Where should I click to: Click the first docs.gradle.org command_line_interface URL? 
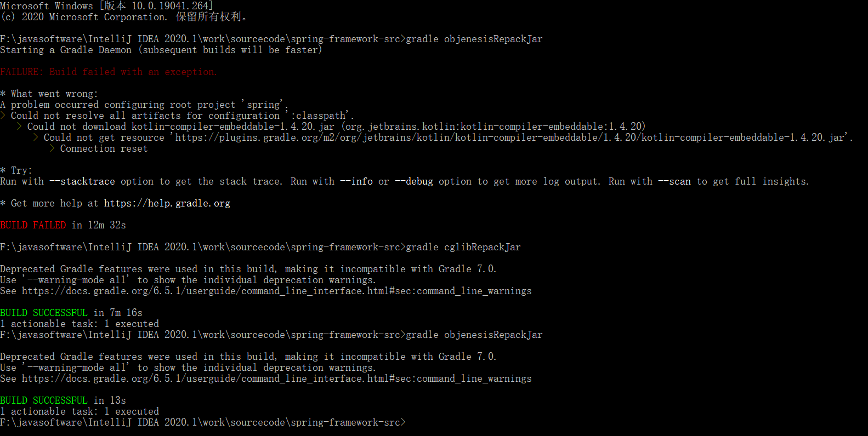pyautogui.click(x=277, y=291)
